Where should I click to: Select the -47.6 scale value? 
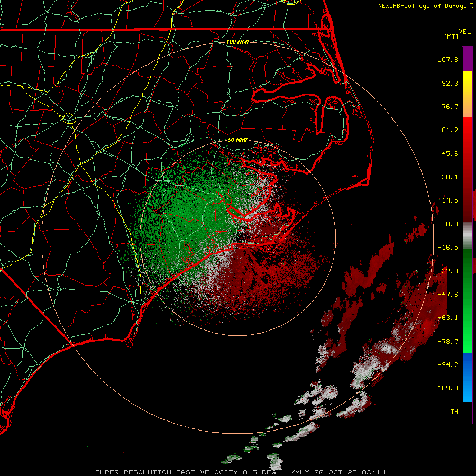click(448, 295)
